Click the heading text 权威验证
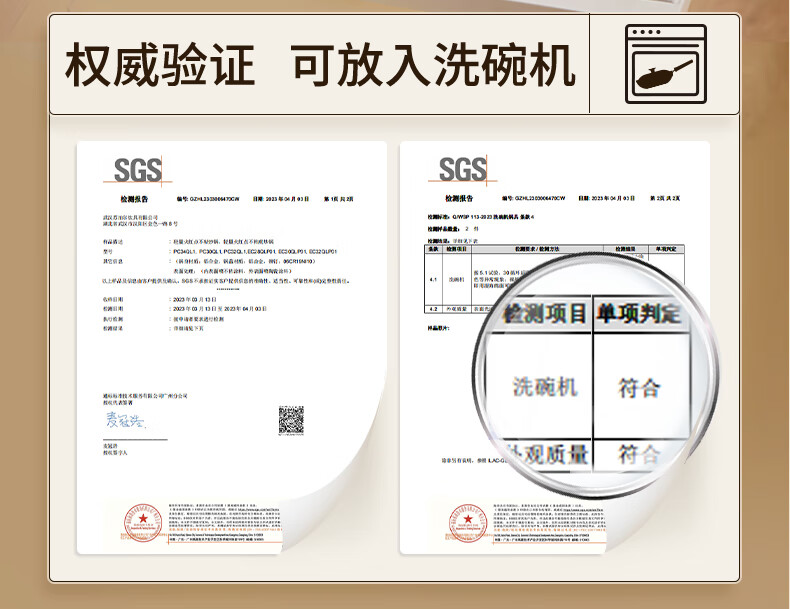790x609 pixels. (160, 65)
